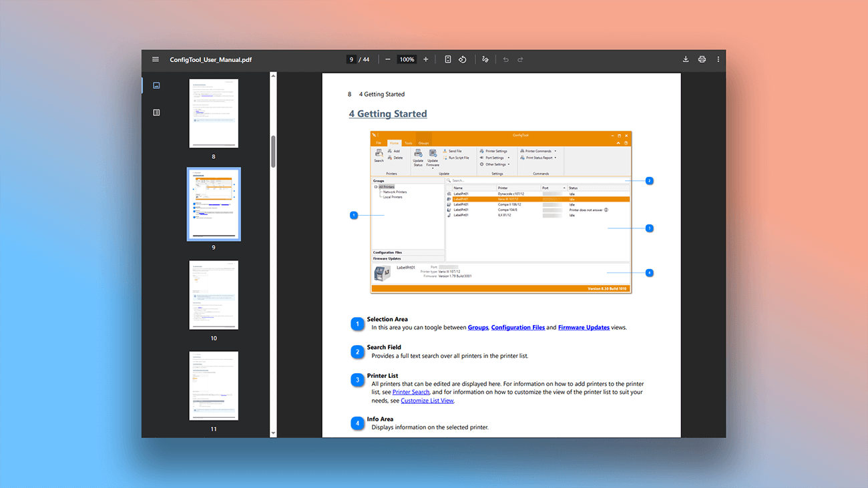The width and height of the screenshot is (868, 488).
Task: Switch sidebar to document outline view
Action: click(x=156, y=112)
